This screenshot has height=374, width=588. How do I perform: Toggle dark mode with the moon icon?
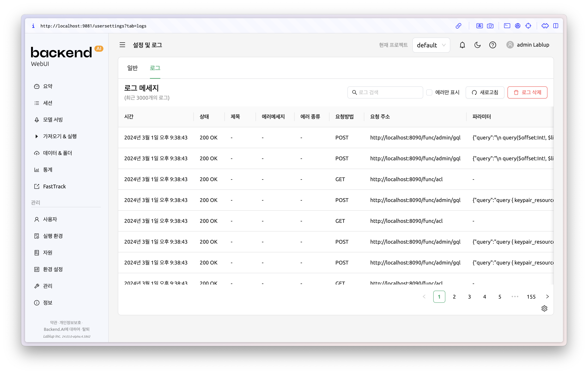(477, 45)
